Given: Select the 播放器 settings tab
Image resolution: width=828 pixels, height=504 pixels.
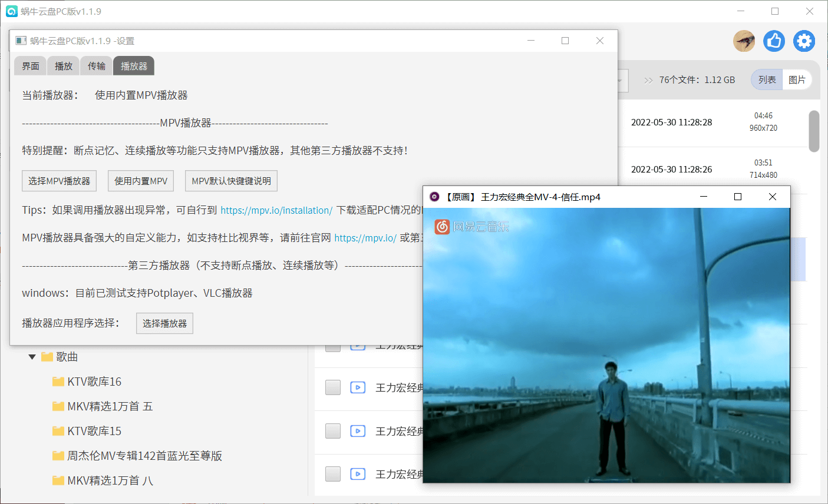Looking at the screenshot, I should [134, 66].
